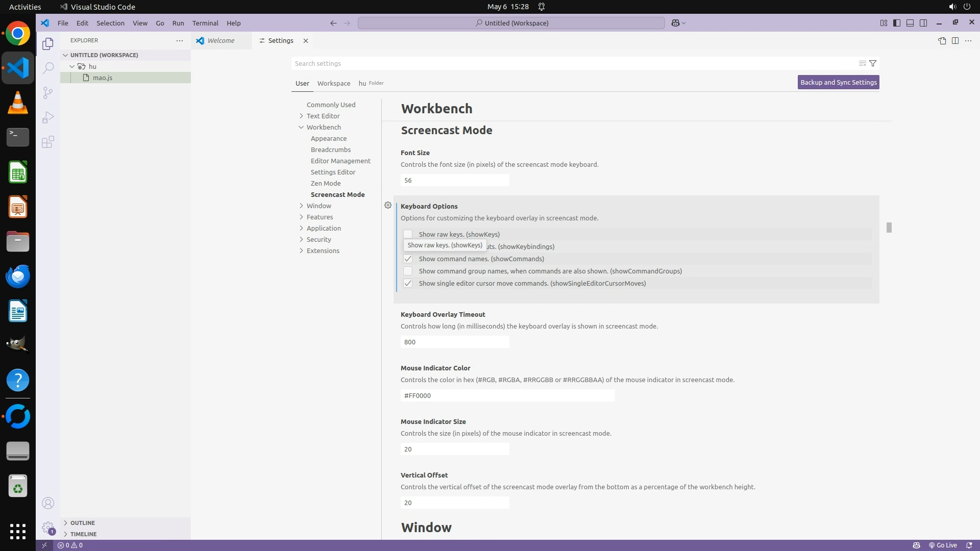Click the settings filter funnel icon
Screen dimensions: 980x551
tap(873, 63)
